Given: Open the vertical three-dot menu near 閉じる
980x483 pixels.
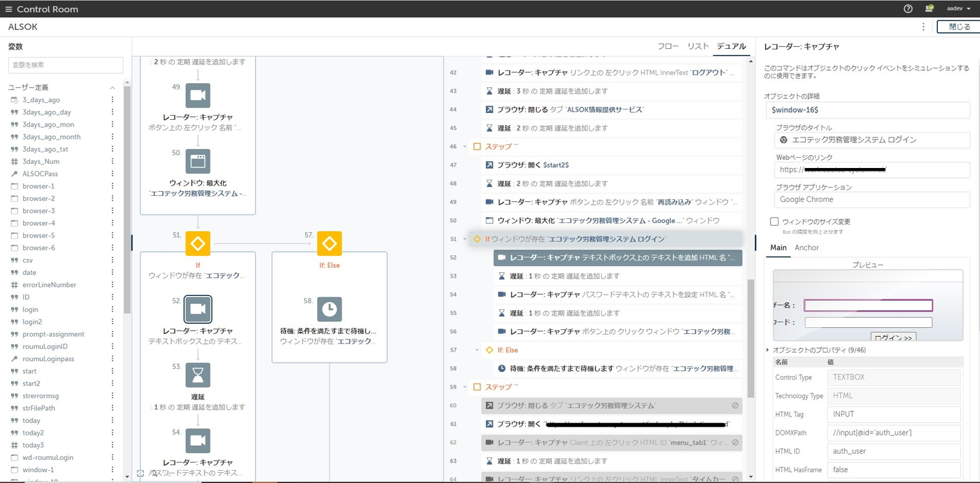Looking at the screenshot, I should (x=924, y=27).
